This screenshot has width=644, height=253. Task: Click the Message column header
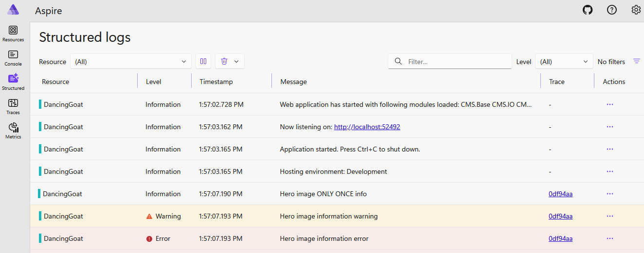click(293, 82)
